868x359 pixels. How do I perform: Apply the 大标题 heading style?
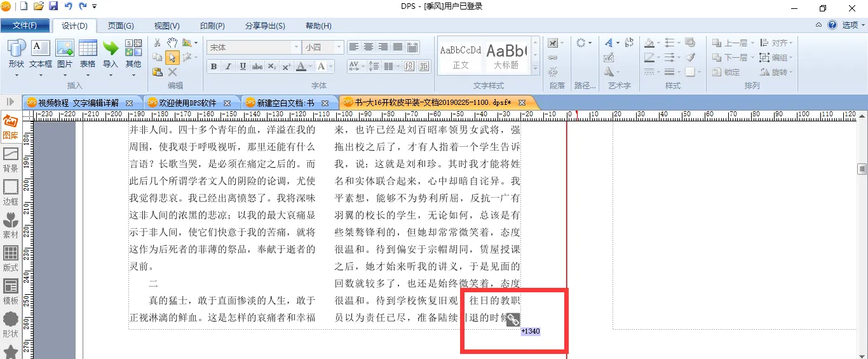506,57
